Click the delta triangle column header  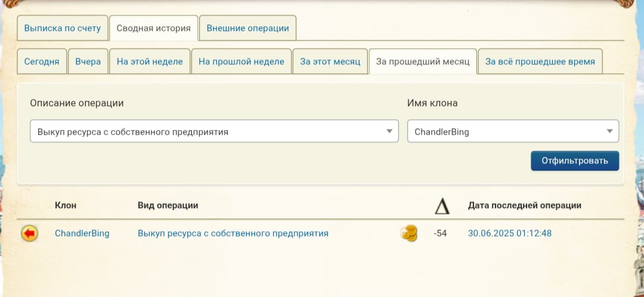tap(441, 206)
